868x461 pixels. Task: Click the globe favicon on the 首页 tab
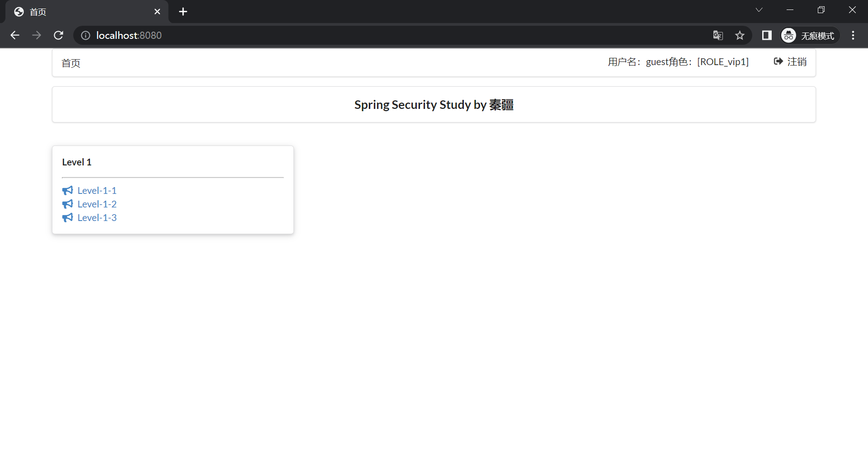coord(19,12)
